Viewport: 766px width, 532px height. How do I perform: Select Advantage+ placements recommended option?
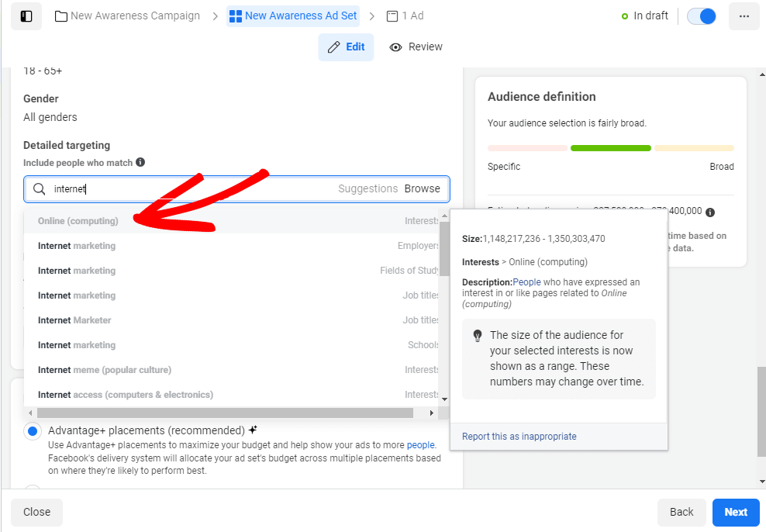[31, 431]
